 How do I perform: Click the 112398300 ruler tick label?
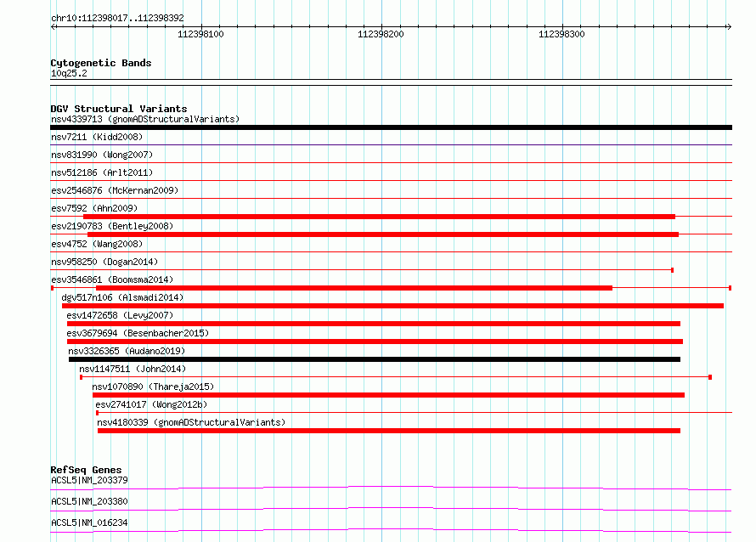(x=561, y=34)
